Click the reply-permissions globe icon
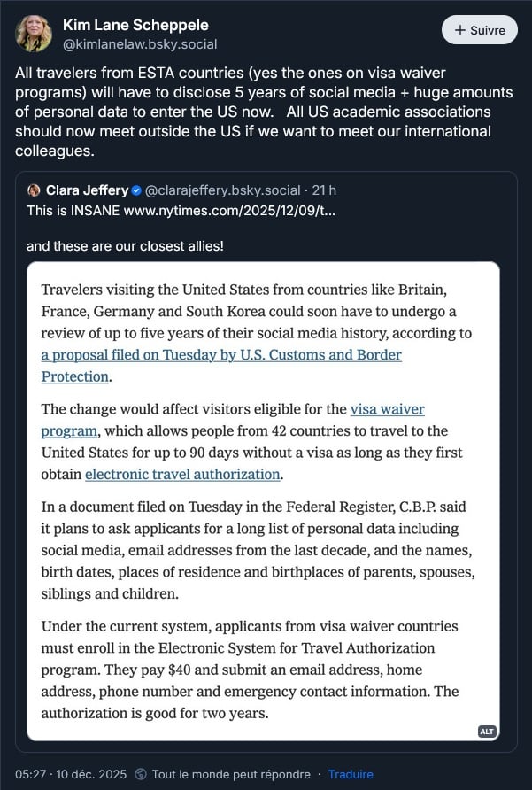This screenshot has width=532, height=790. (142, 774)
